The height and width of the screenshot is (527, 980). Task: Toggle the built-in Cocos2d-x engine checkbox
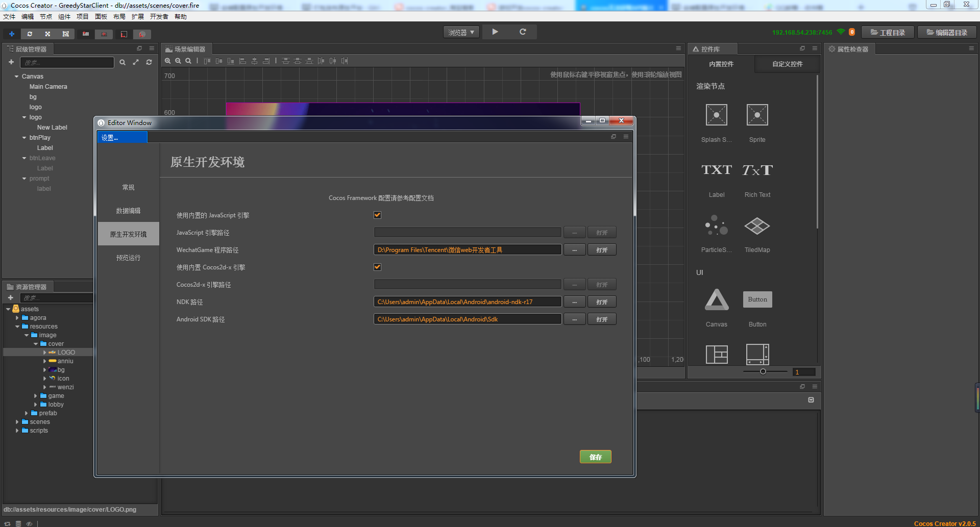[378, 267]
